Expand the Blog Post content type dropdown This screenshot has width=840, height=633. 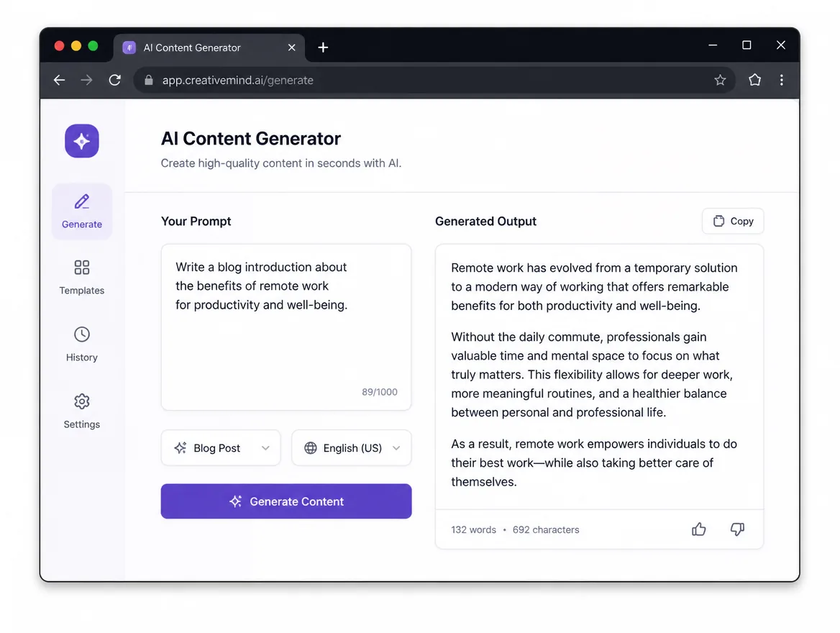[x=221, y=448]
